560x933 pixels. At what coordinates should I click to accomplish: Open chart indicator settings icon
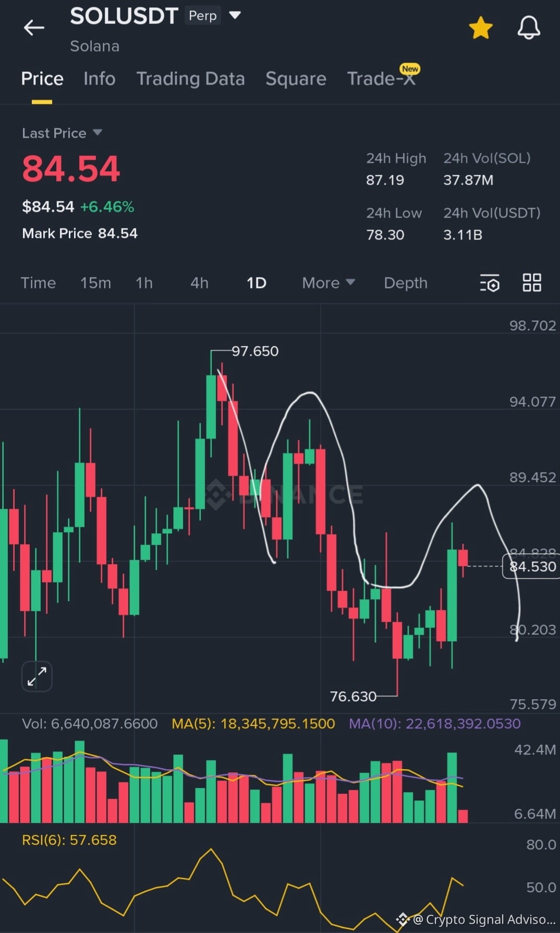click(490, 283)
